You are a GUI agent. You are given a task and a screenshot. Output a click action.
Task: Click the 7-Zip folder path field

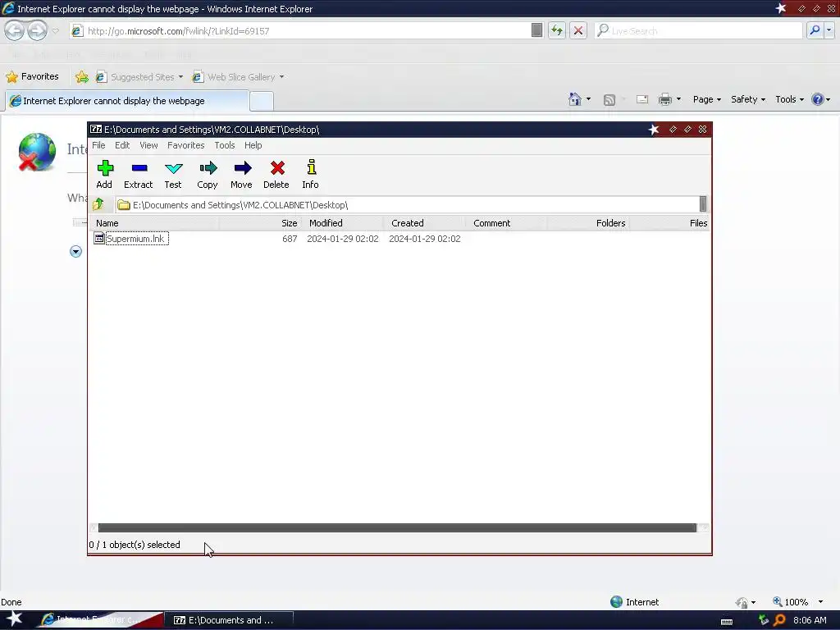[407, 204]
